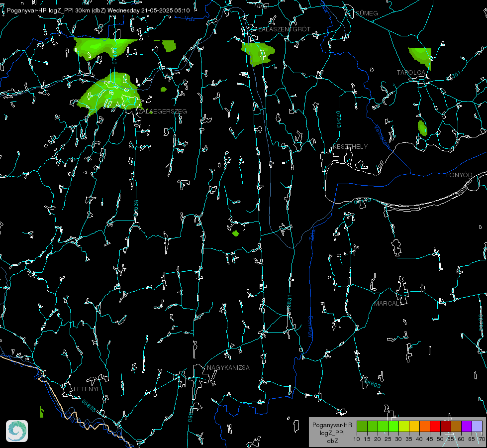
Task: Select the NAGYKANIZSA city label
Action: coord(228,367)
